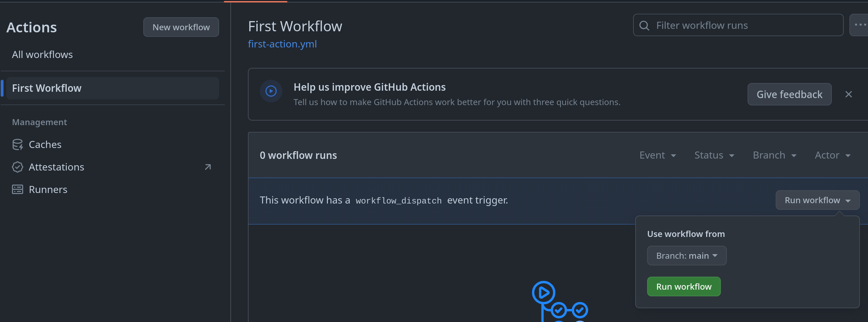
Task: Select the Branch: main selector
Action: [686, 256]
